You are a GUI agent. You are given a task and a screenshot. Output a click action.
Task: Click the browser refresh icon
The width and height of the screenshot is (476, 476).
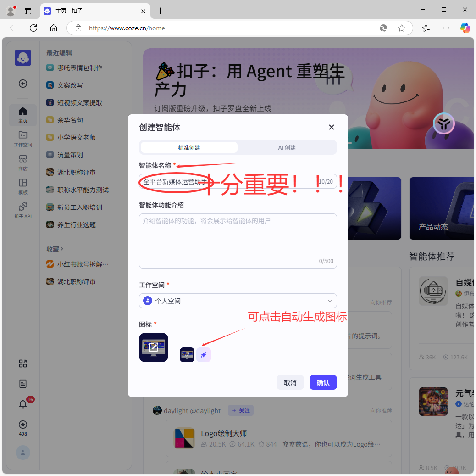33,28
